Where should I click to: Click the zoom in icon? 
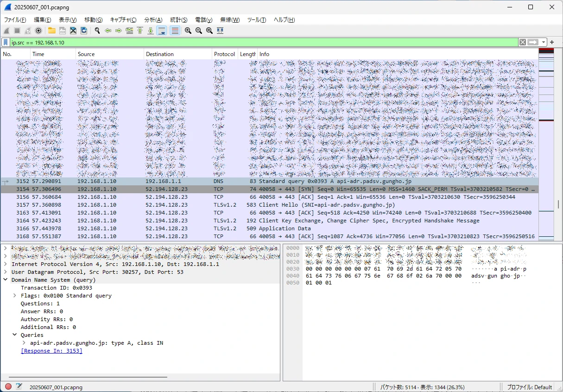(x=188, y=31)
